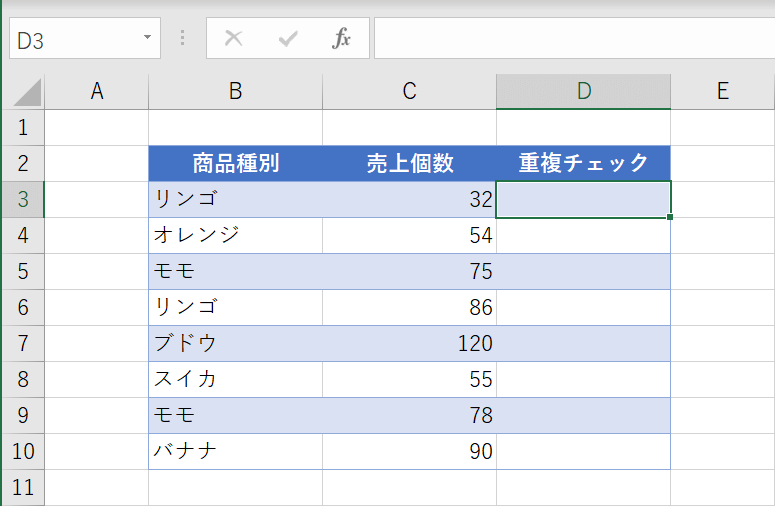Click the Cancel X icon in formula bar
The image size is (775, 506).
[x=233, y=39]
